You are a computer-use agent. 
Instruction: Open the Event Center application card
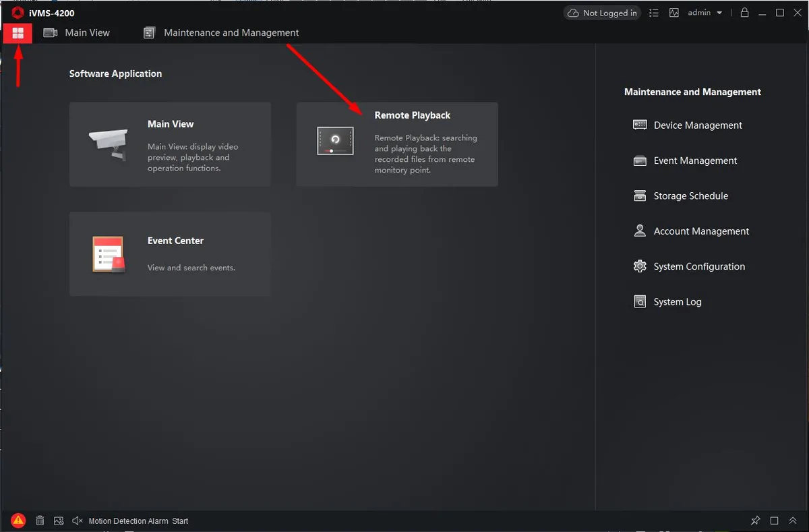point(170,254)
